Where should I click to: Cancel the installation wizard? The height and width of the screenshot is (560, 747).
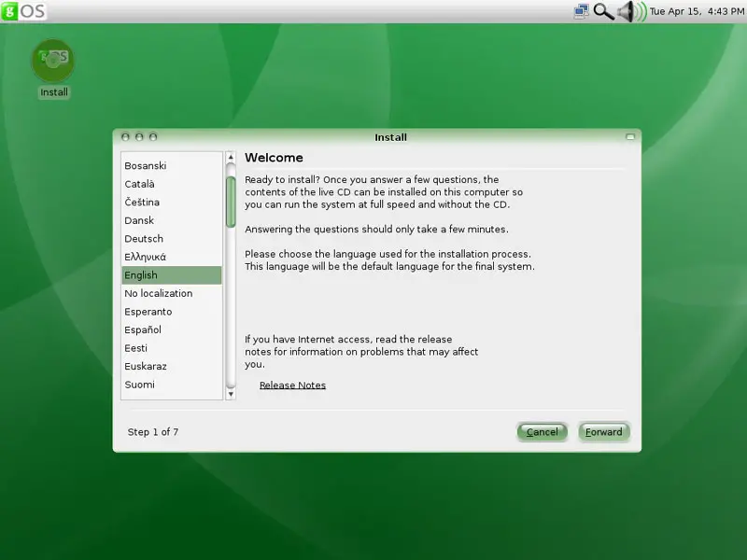pyautogui.click(x=542, y=432)
